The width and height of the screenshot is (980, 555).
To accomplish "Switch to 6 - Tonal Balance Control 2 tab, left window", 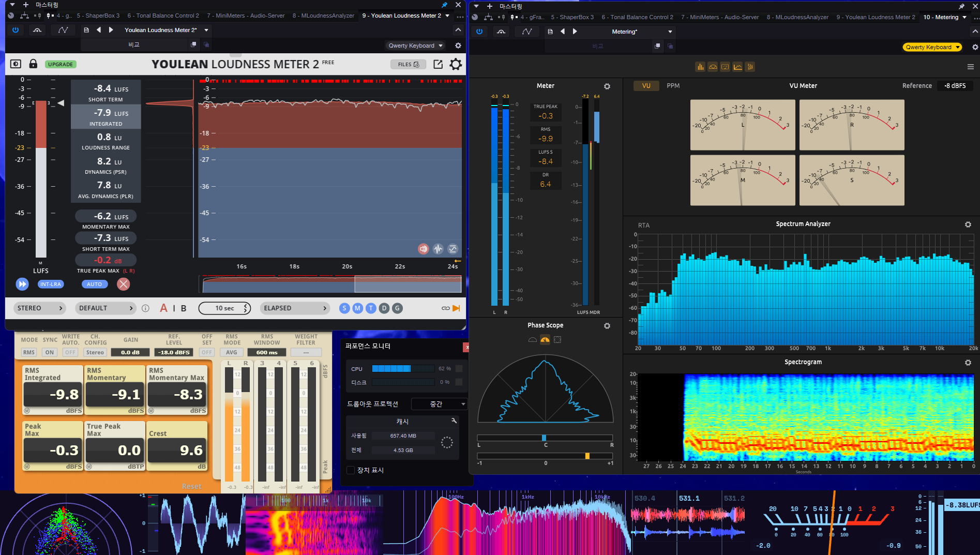I will point(163,16).
